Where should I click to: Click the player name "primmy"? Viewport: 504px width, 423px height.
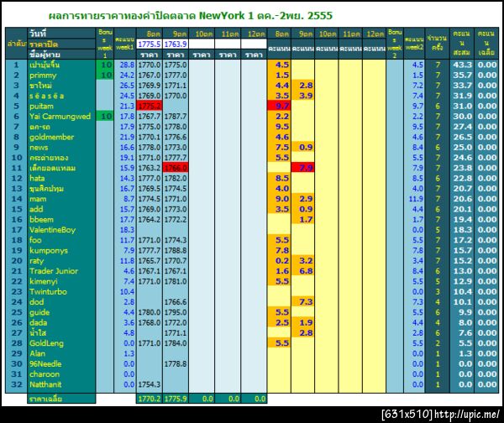tap(43, 76)
